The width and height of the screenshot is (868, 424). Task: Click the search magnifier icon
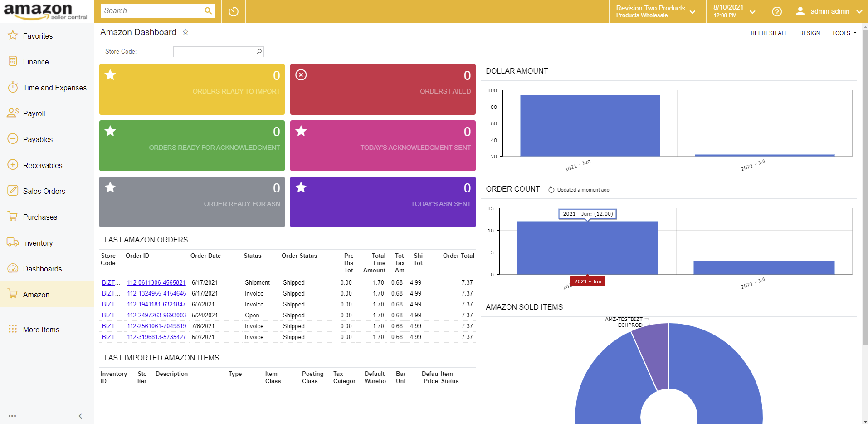(208, 11)
